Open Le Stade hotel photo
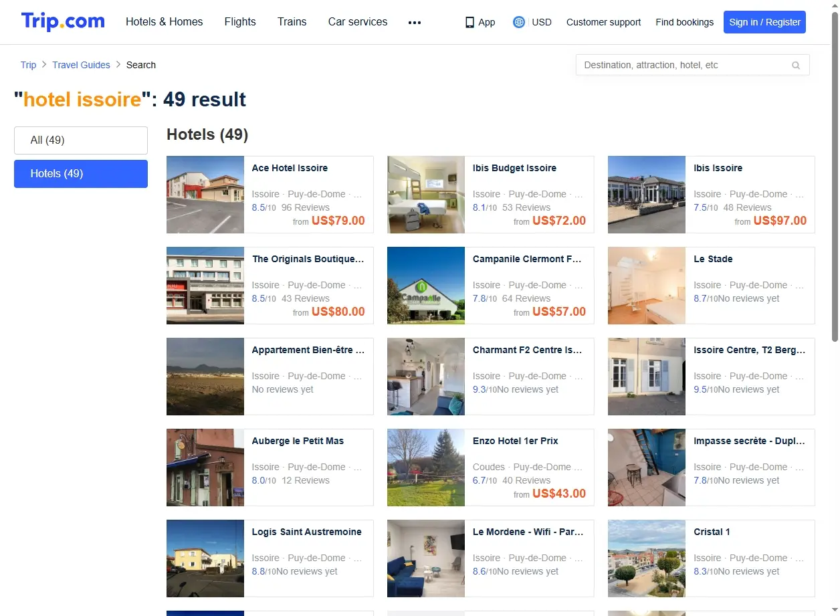This screenshot has width=840, height=616. point(647,286)
